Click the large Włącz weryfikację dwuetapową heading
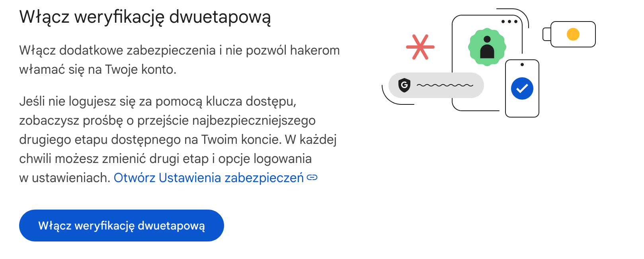Viewport: 644px width, 259px height. [145, 17]
